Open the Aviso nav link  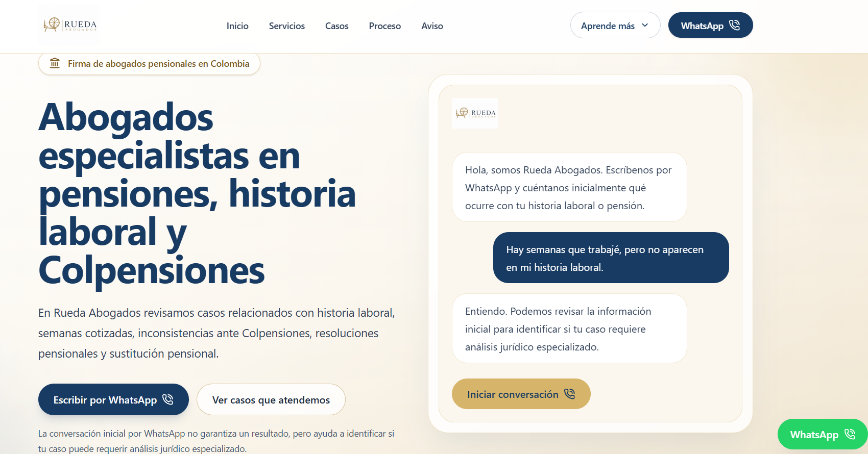432,26
